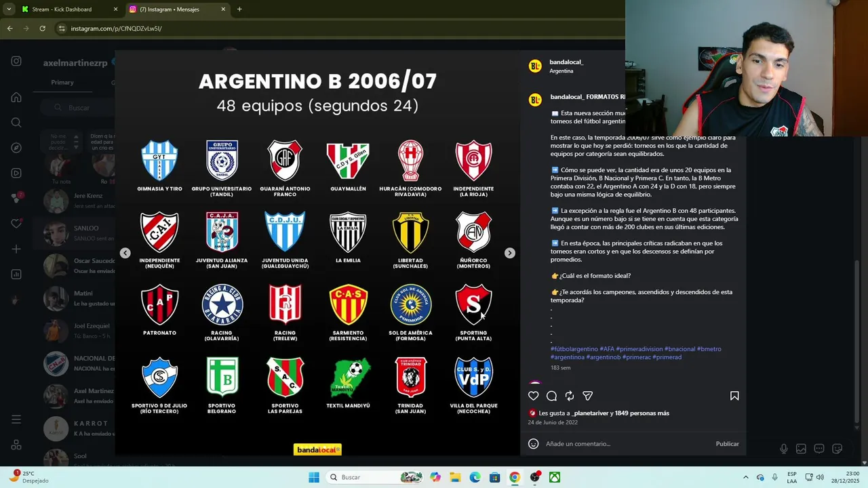
Task: Click the browser address bar
Action: tap(339, 28)
